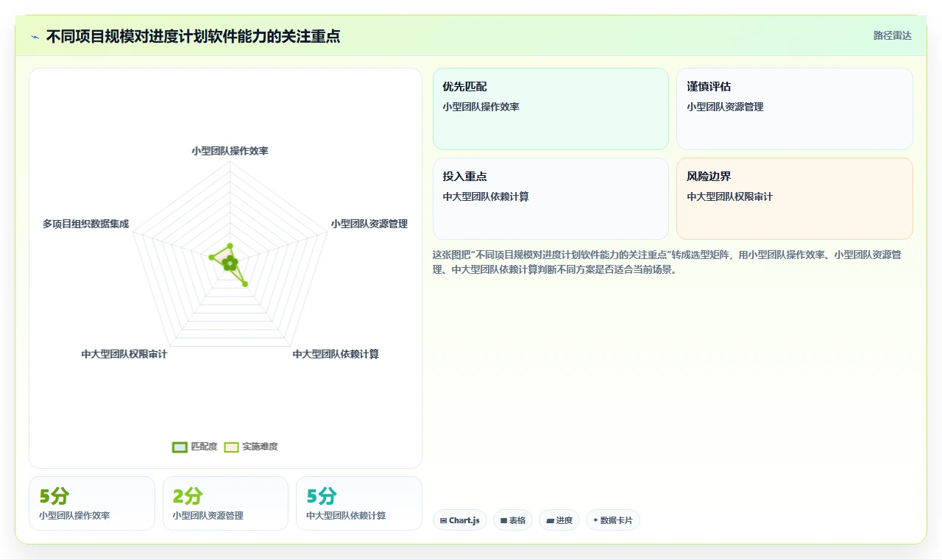Viewport: 942px width, 560px height.
Task: Click the Chart.js tag icon
Action: [443, 520]
